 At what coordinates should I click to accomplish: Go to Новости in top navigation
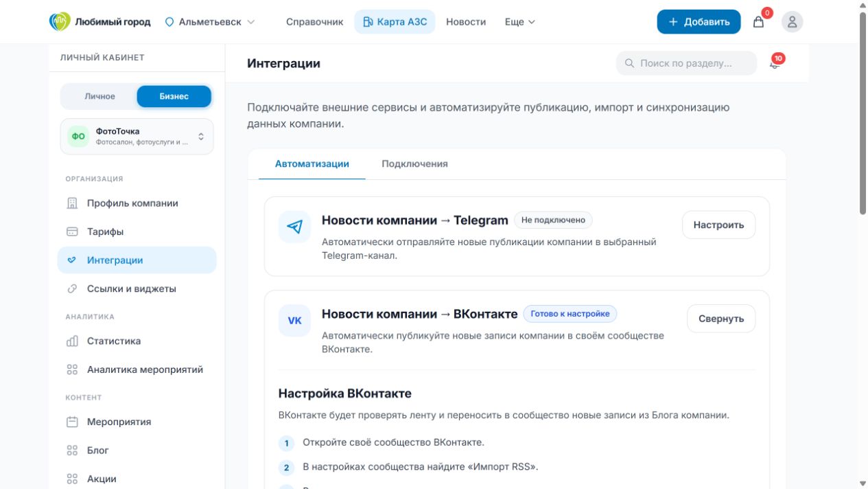[x=466, y=22]
